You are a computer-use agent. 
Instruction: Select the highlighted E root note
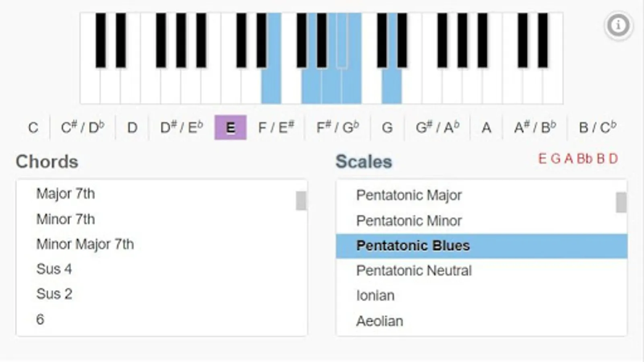click(x=230, y=128)
